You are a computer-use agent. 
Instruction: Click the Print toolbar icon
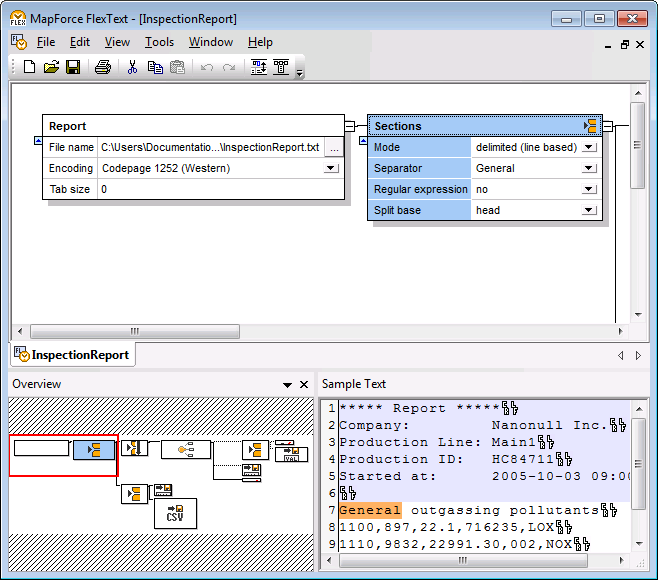(x=102, y=67)
